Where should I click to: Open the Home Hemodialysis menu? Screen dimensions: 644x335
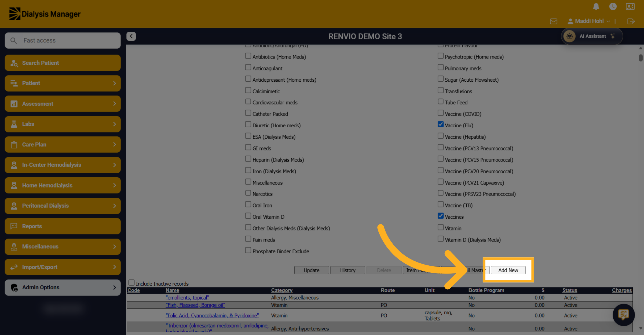click(x=63, y=185)
